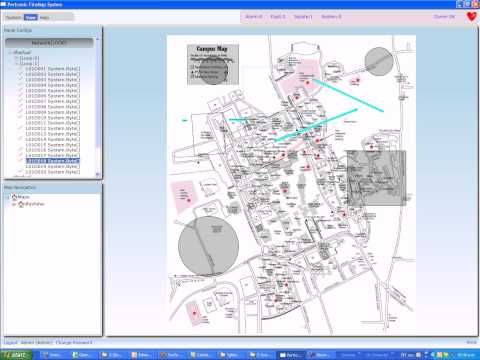
Task: Click the Fault counter in the status bar
Action: [278, 17]
